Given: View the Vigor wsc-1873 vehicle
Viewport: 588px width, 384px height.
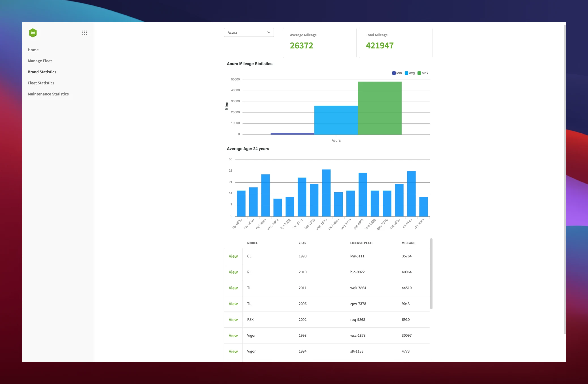Looking at the screenshot, I should click(233, 336).
